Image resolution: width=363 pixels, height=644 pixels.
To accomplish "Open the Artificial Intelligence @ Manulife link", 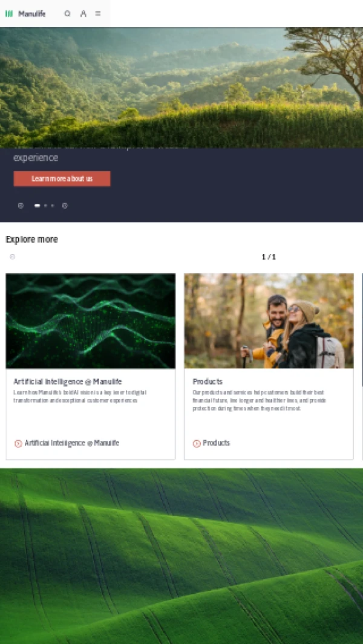I will pos(72,443).
